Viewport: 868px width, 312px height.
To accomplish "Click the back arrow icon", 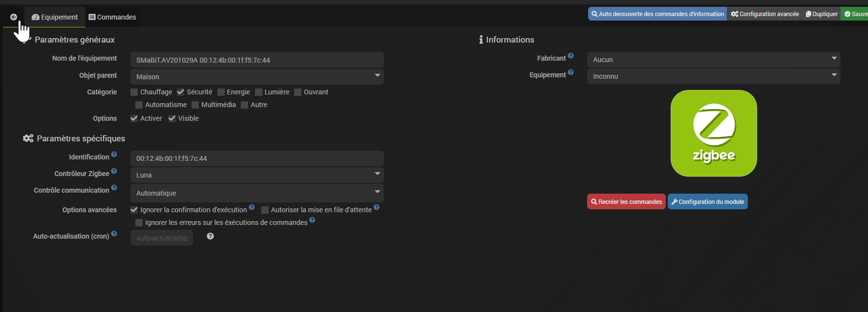I will tap(14, 17).
